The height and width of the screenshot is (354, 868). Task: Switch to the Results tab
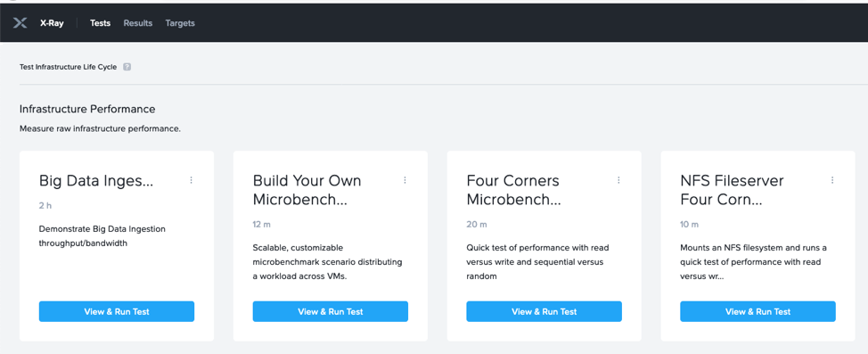[138, 23]
